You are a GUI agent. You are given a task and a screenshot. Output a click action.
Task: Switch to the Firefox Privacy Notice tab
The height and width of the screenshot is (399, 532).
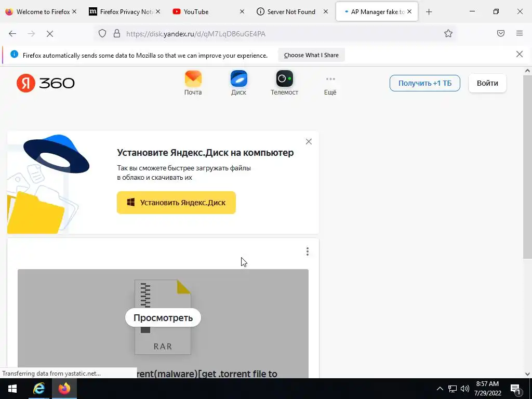[x=124, y=11]
